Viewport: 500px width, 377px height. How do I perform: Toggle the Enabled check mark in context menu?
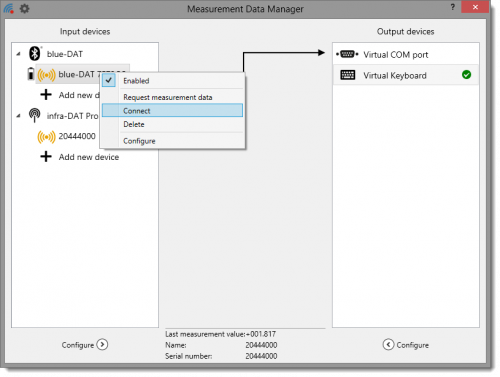(x=109, y=80)
